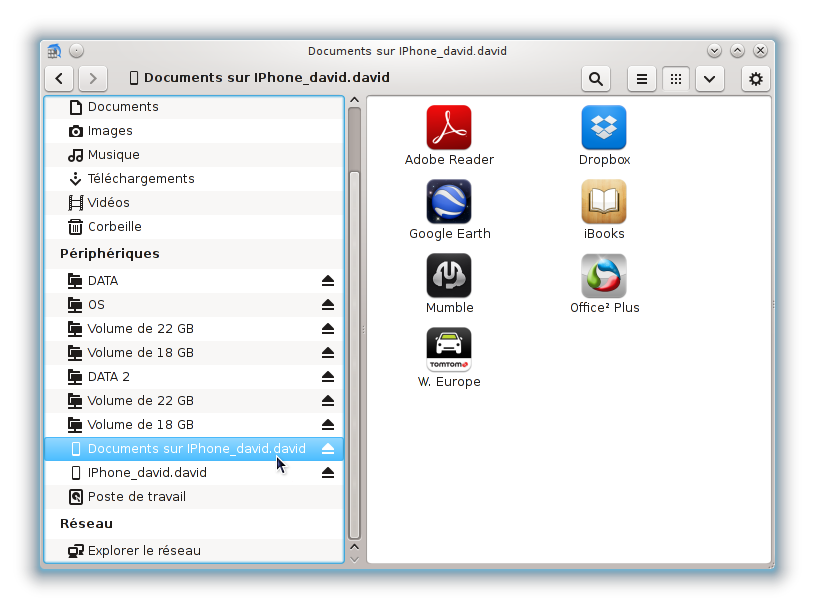815x609 pixels.
Task: Select the DATA 2 device
Action: click(194, 377)
